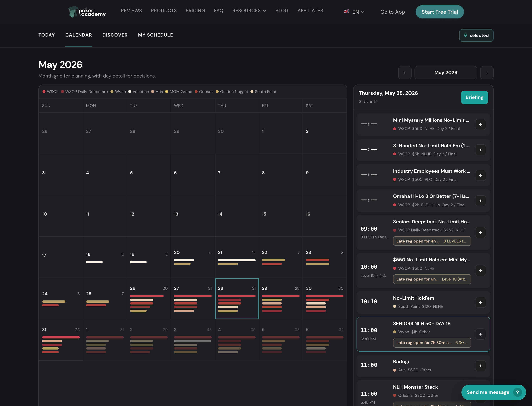The image size is (532, 406).
Task: Switch to the Calendar tab
Action: [x=79, y=35]
